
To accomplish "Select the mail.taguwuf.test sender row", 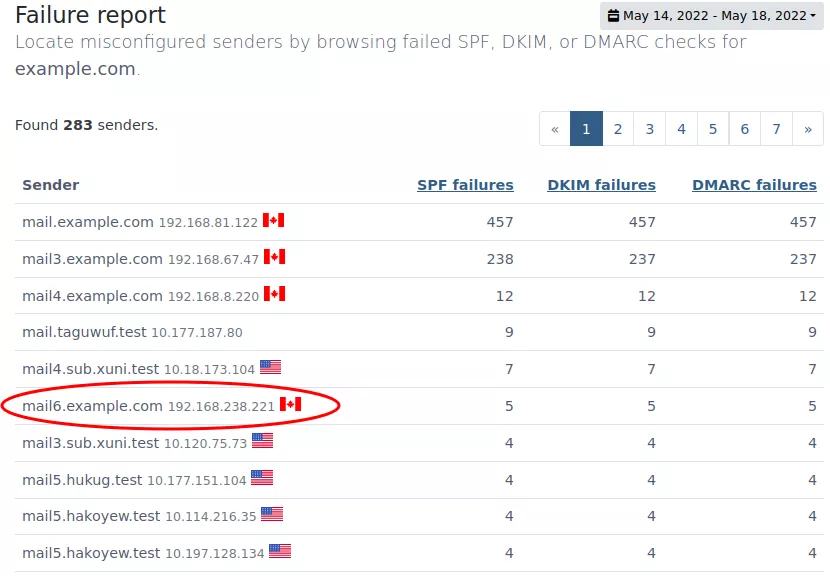I will click(x=419, y=332).
